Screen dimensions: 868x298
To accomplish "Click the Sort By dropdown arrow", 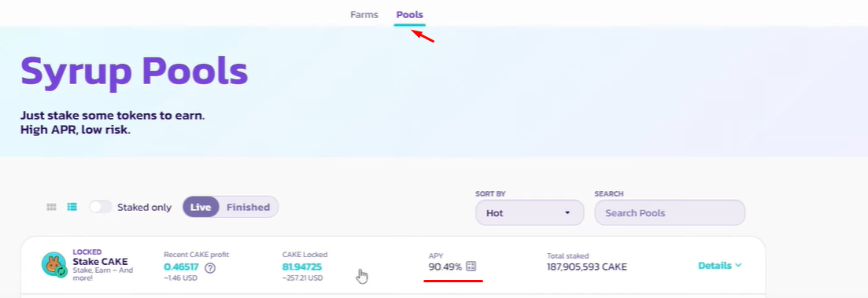I will coord(567,213).
